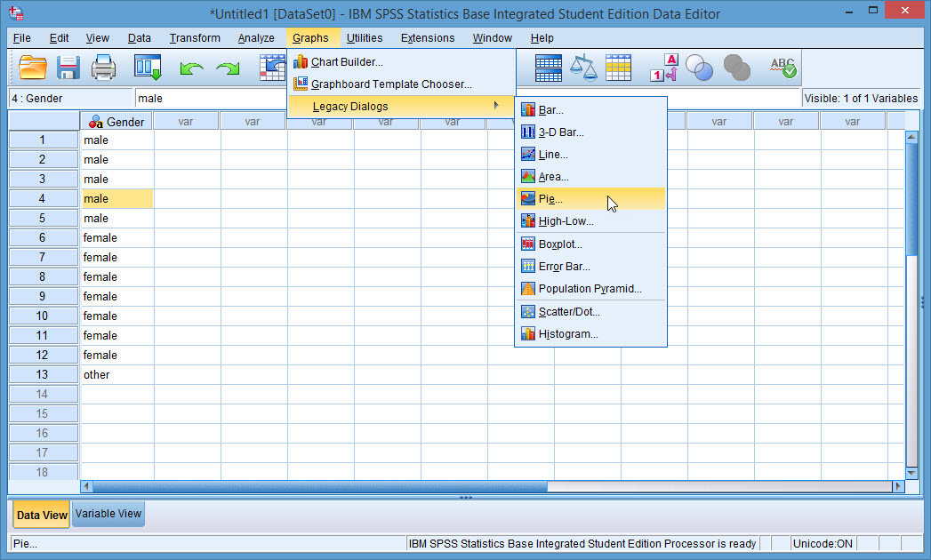The image size is (931, 560).
Task: Click the Redo green arrow icon
Action: [228, 68]
